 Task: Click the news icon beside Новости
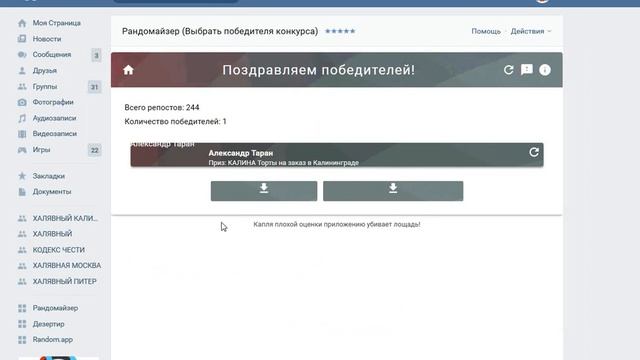[22, 39]
